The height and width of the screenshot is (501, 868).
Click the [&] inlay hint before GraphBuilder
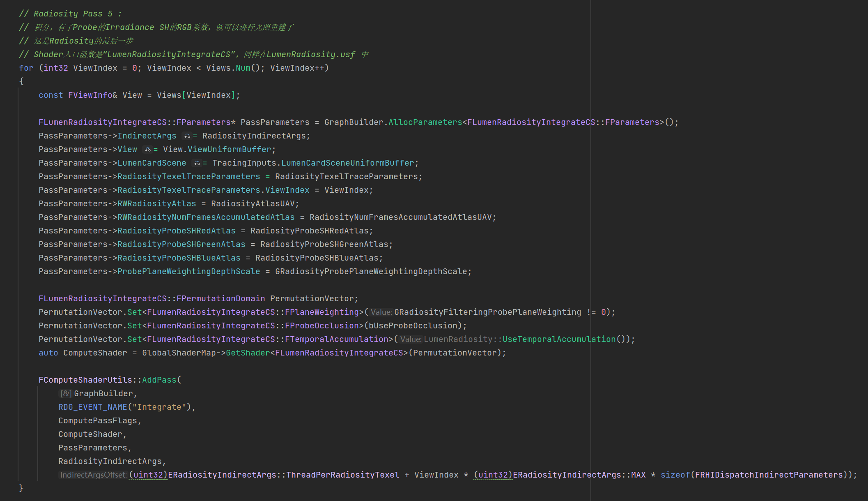point(66,394)
